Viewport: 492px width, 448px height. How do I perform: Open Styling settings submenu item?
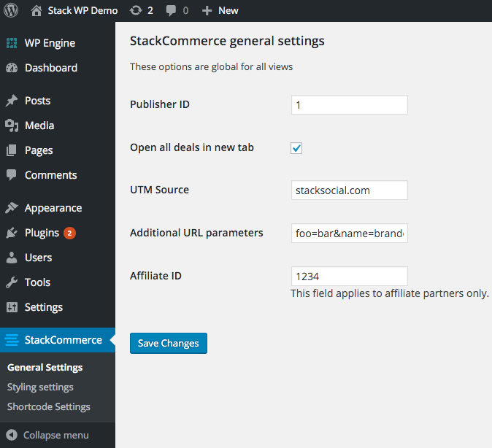40,387
